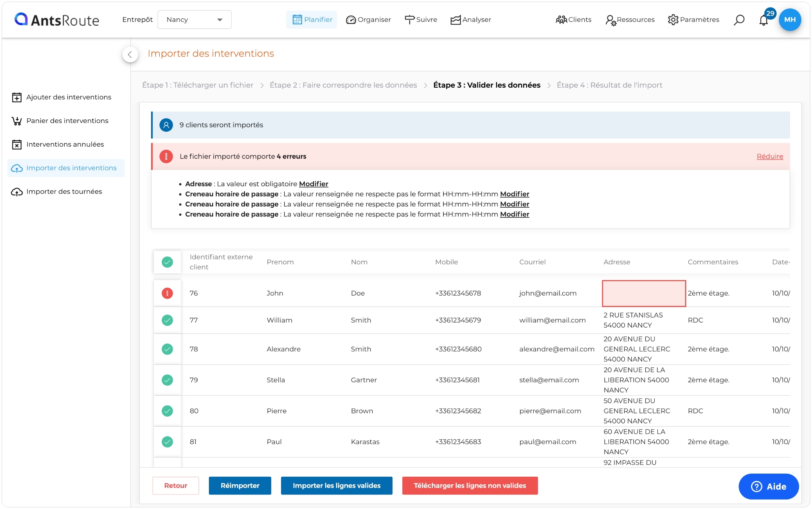Toggle green check for William Smith row
This screenshot has width=812, height=509.
tap(167, 320)
